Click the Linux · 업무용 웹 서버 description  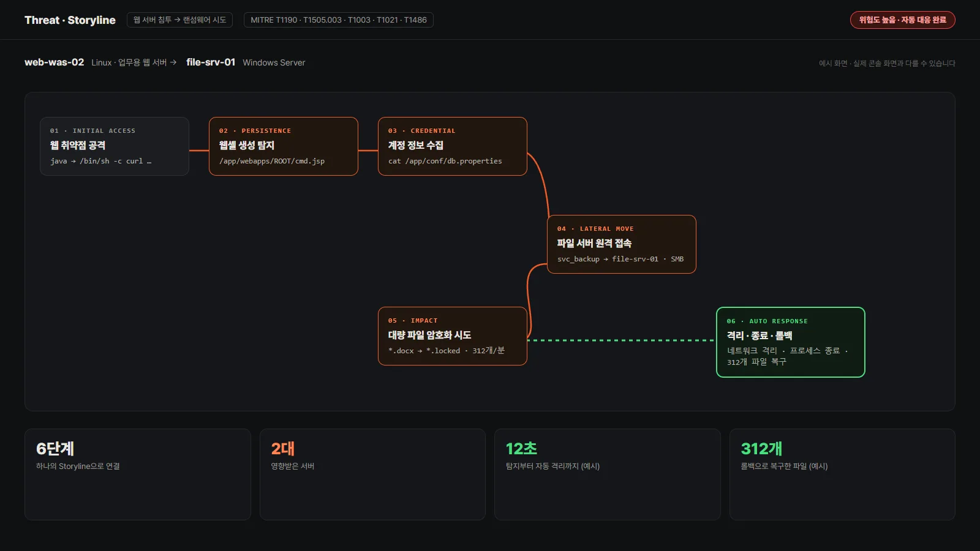(x=134, y=62)
